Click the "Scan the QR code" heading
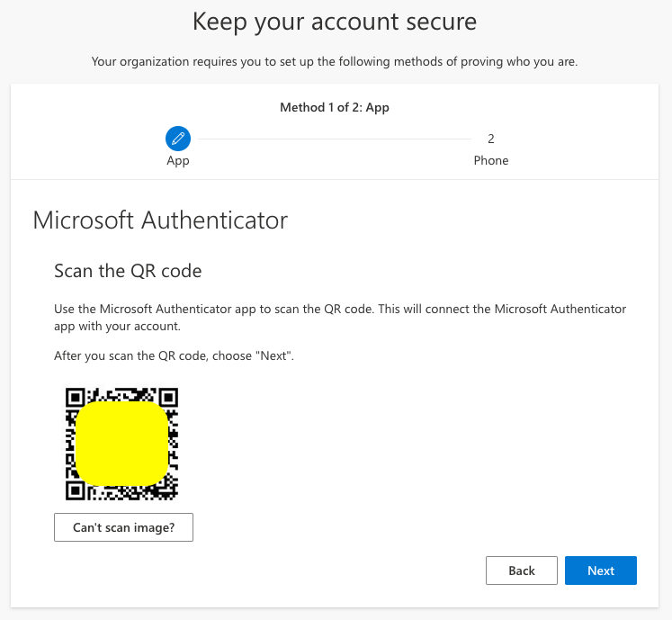 tap(128, 271)
